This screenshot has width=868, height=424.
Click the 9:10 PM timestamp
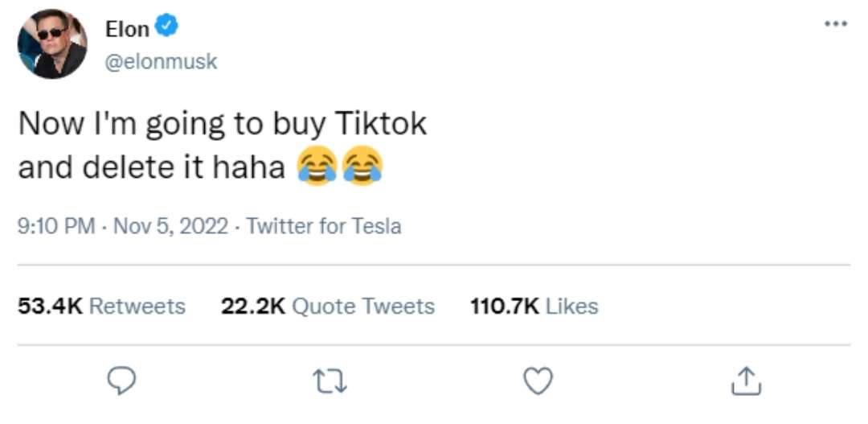tap(56, 227)
